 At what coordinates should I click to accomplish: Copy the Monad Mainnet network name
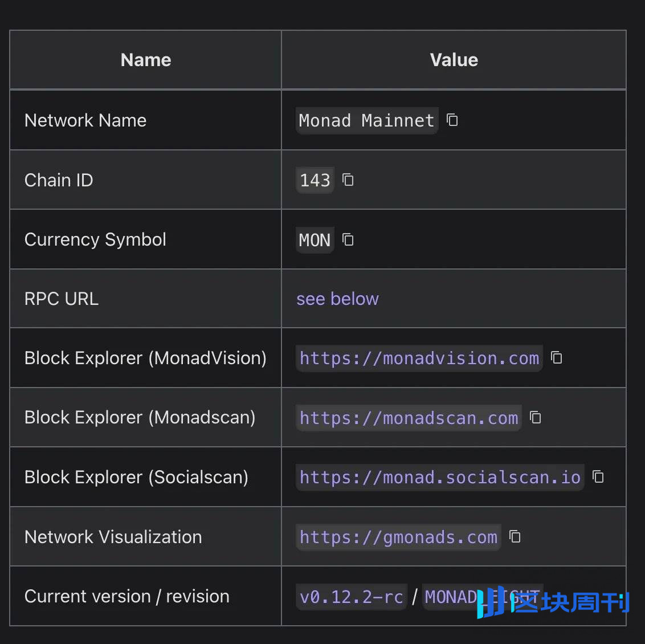pyautogui.click(x=452, y=120)
